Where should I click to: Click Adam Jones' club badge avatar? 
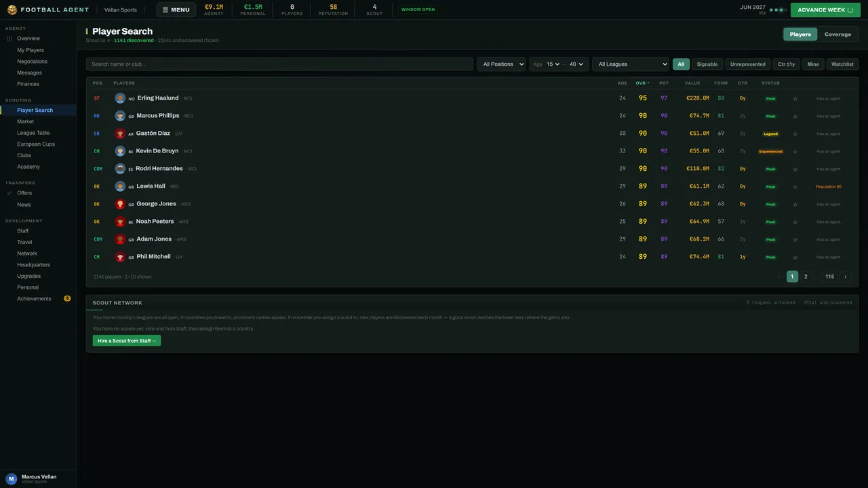(120, 239)
